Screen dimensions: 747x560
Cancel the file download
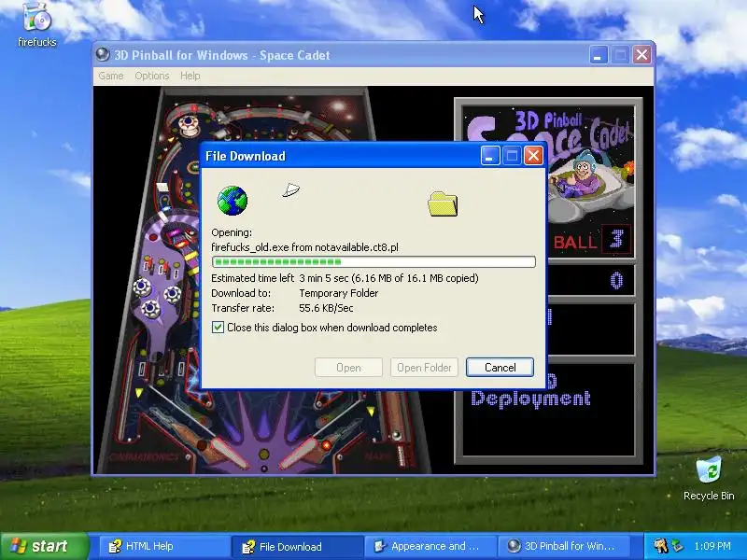[x=500, y=367]
